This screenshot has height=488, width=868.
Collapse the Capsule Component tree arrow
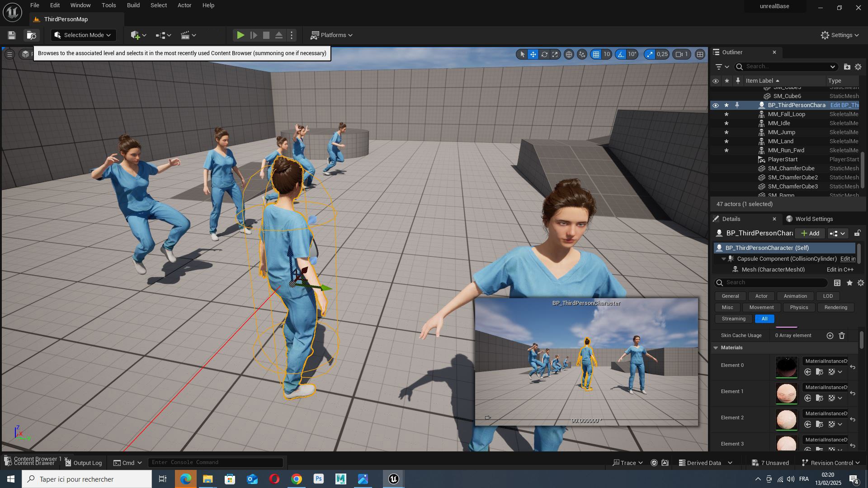[723, 259]
